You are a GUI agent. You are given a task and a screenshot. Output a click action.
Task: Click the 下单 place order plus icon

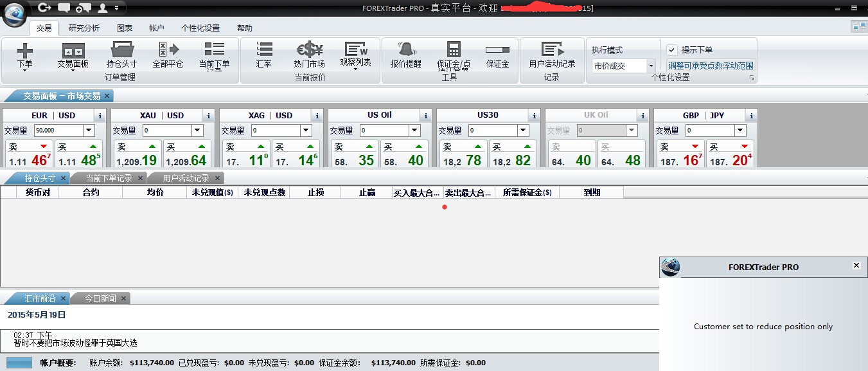pyautogui.click(x=24, y=56)
